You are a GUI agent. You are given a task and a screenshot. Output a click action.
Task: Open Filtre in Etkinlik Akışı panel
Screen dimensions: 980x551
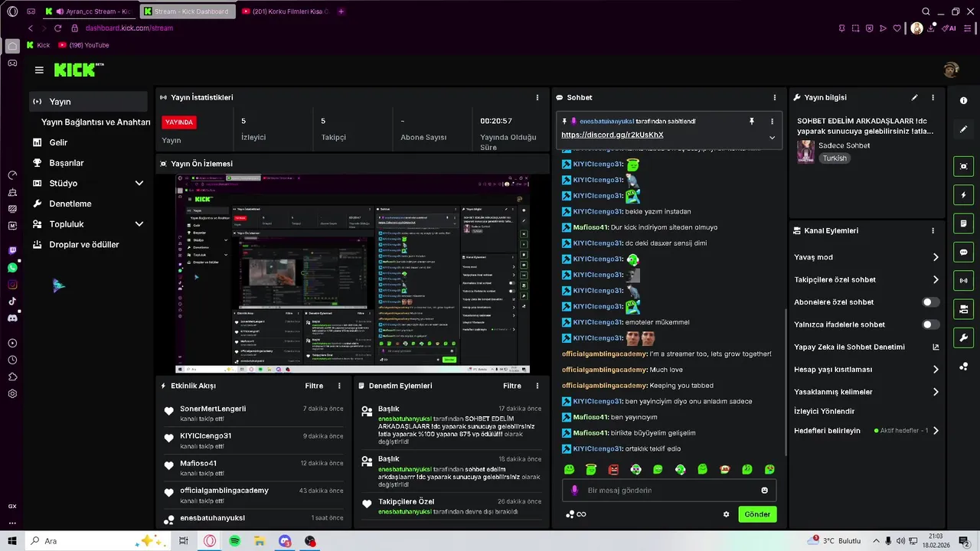coord(314,386)
